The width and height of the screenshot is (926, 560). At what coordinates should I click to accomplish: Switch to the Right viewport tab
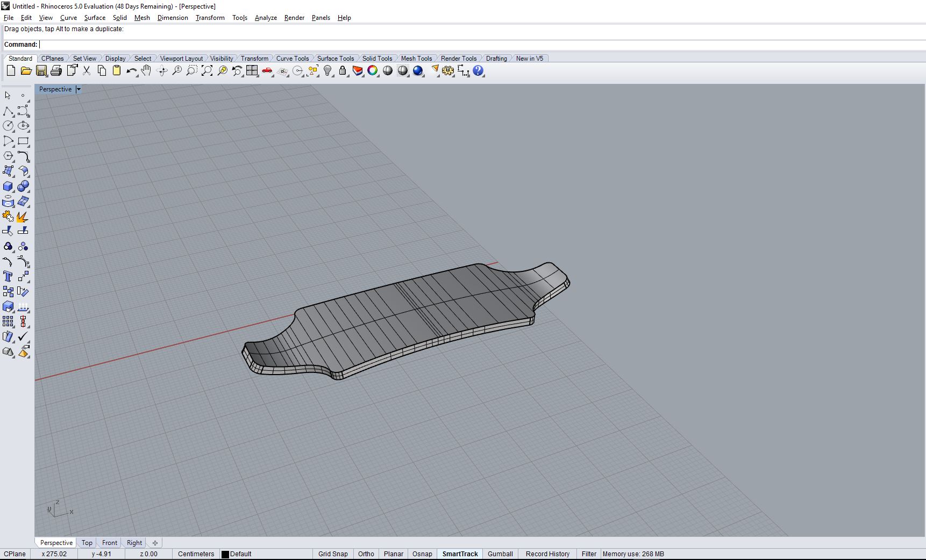134,543
